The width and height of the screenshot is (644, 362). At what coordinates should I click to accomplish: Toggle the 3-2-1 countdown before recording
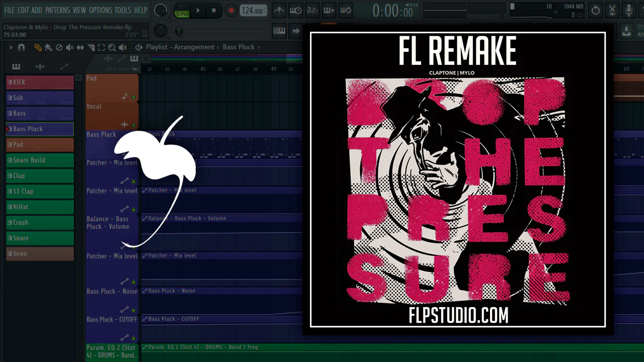(312, 10)
